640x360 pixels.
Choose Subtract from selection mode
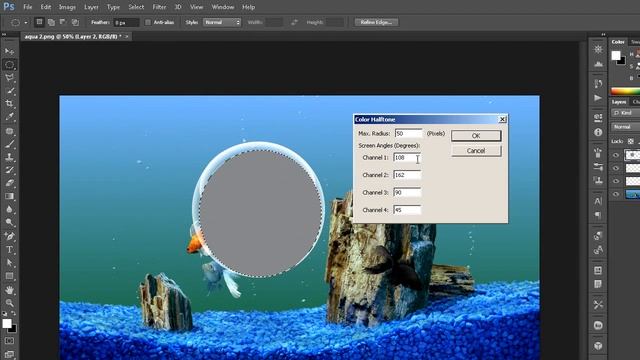(63, 22)
